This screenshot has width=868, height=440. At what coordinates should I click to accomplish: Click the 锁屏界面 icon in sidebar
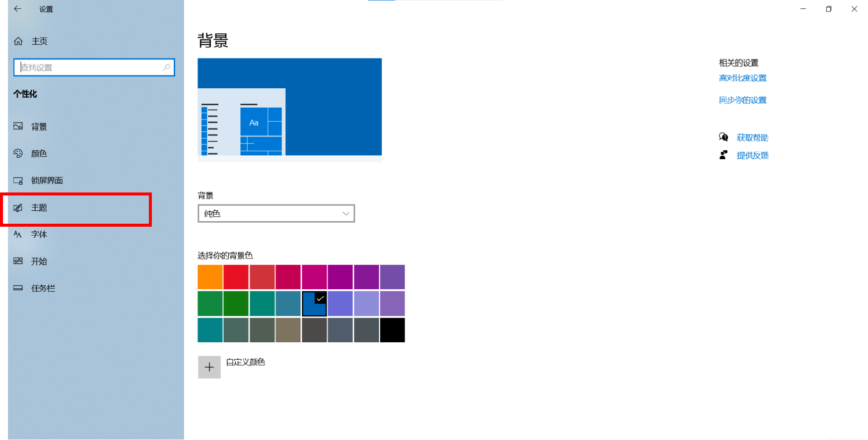coord(18,181)
